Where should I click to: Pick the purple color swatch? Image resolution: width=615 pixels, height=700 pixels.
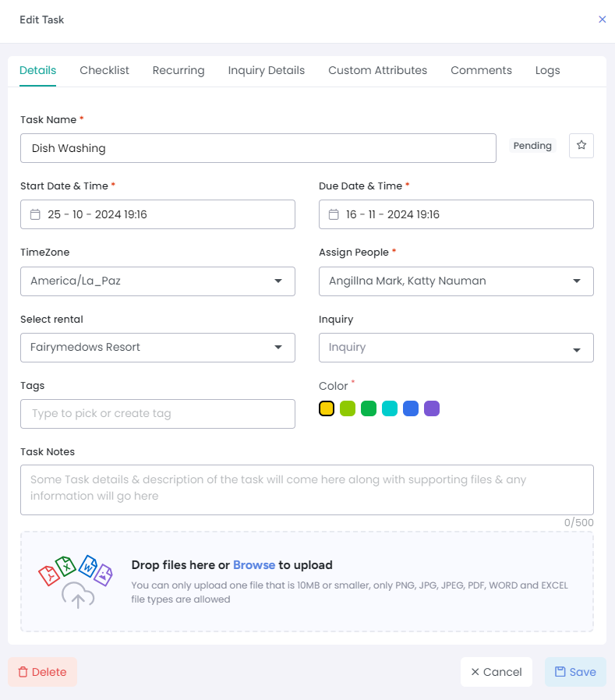click(432, 408)
